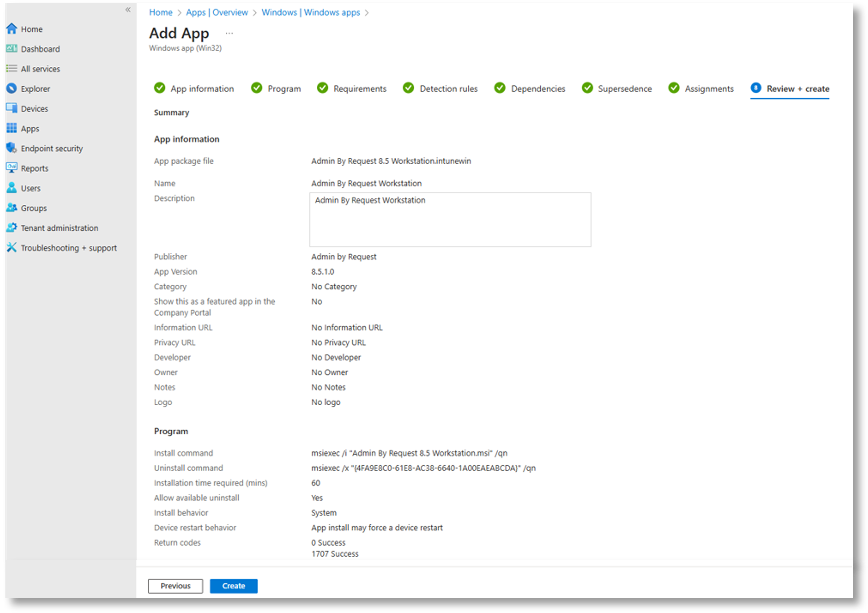Image resolution: width=868 pixels, height=613 pixels.
Task: Click the return code '0 Success'
Action: click(328, 542)
